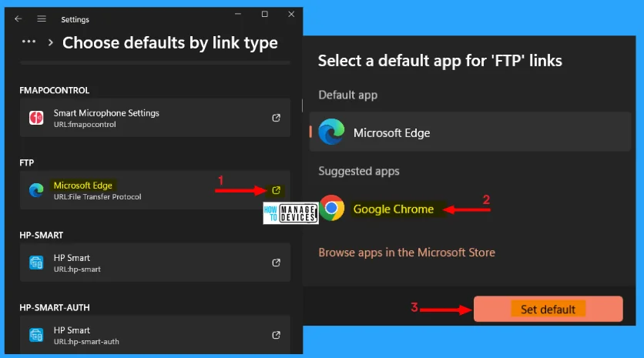Click the 'Default app' label
Viewport: 644px width, 358px height.
[347, 95]
